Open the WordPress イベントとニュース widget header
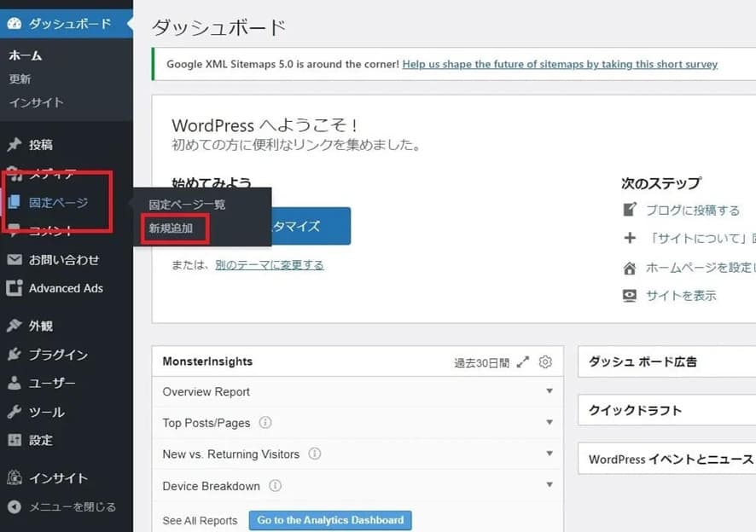756x532 pixels. click(666, 459)
